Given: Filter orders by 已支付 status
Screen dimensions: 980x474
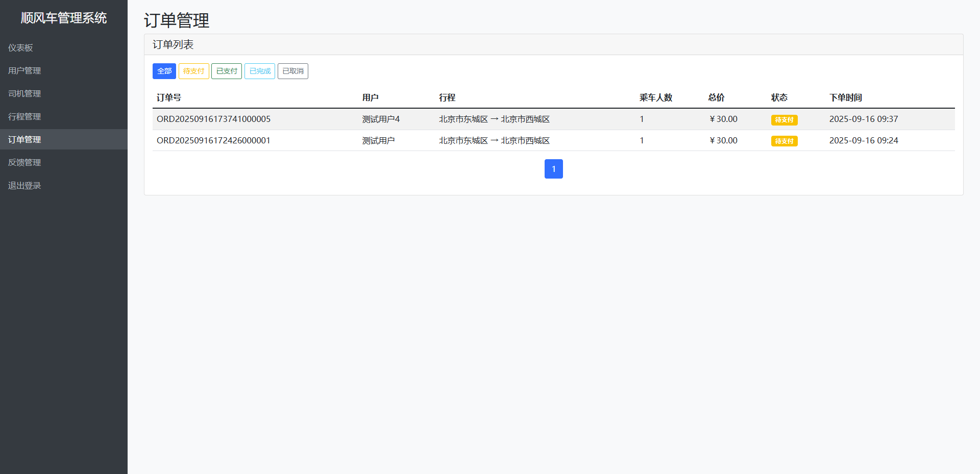Looking at the screenshot, I should coord(227,71).
